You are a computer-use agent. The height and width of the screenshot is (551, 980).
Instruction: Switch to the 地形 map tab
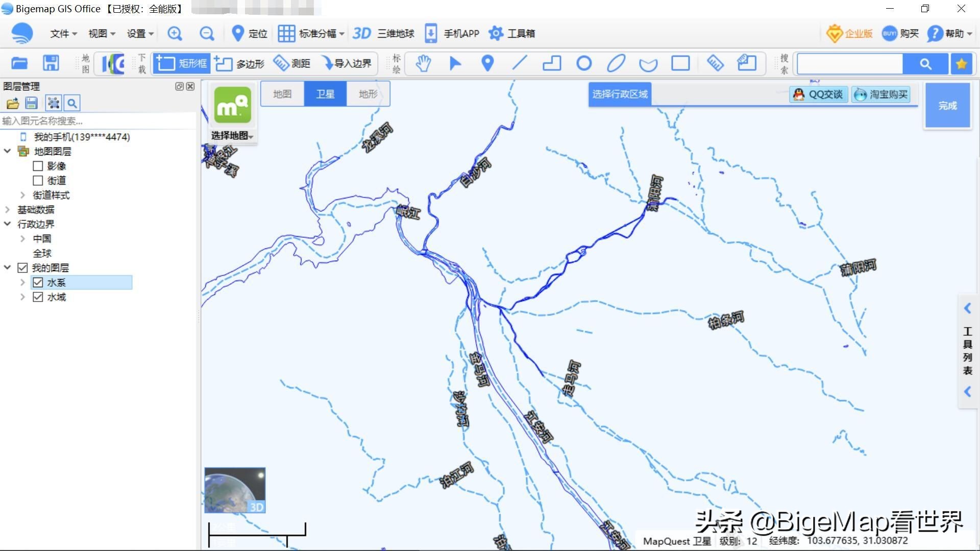[x=368, y=94]
